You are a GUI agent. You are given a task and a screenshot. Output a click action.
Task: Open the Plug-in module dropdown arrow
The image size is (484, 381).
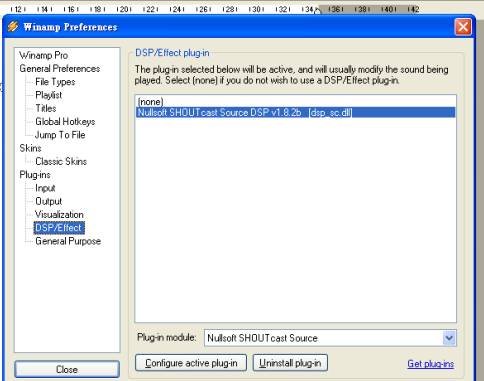click(x=449, y=338)
